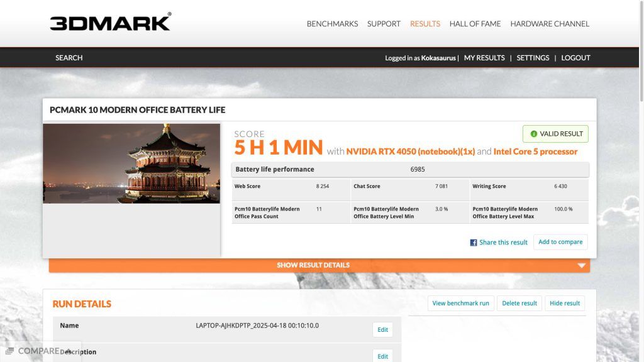Open the Hall of Fame page
This screenshot has height=362, width=644.
[x=475, y=24]
